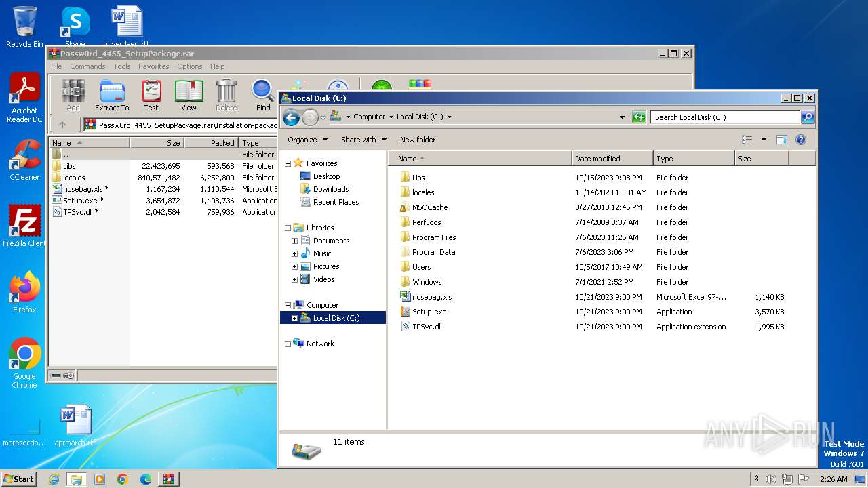The image size is (868, 488).
Task: Select TPSvc.dll * in WinRAR list
Action: [81, 212]
